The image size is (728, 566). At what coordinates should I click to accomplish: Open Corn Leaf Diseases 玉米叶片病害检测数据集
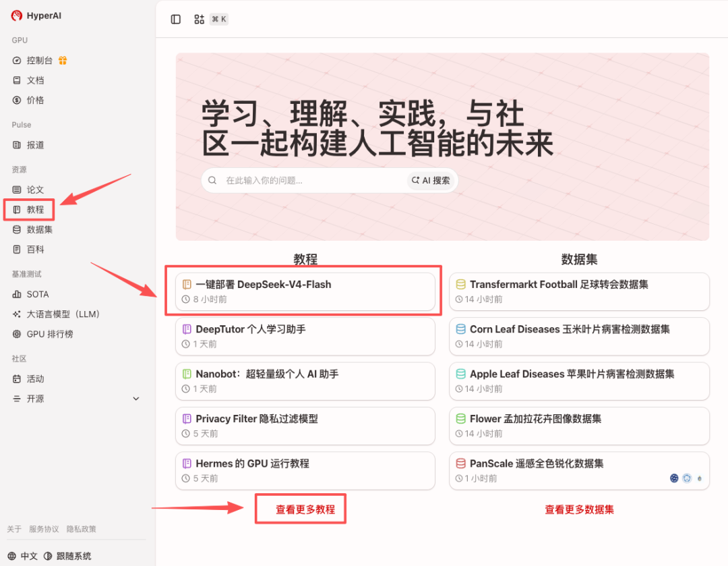[579, 337]
